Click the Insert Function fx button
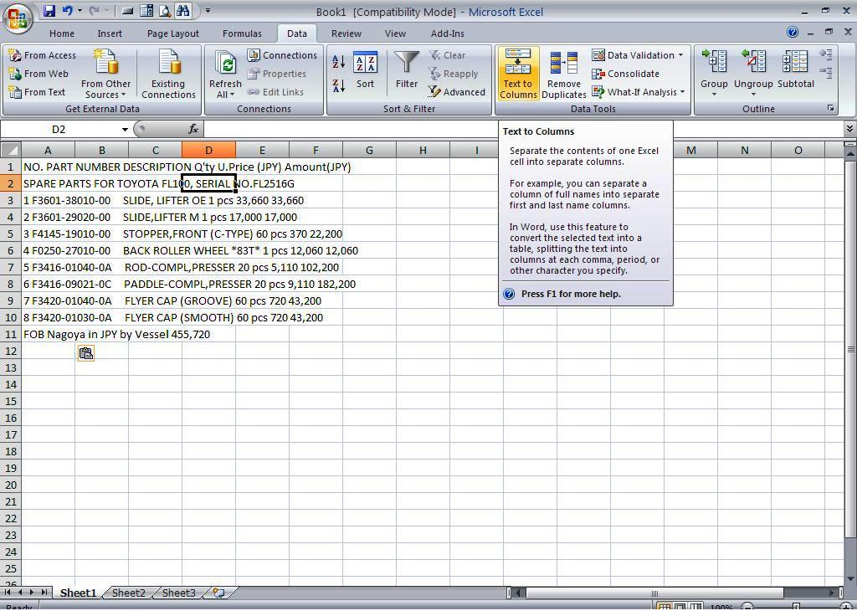The width and height of the screenshot is (857, 616). [x=193, y=129]
